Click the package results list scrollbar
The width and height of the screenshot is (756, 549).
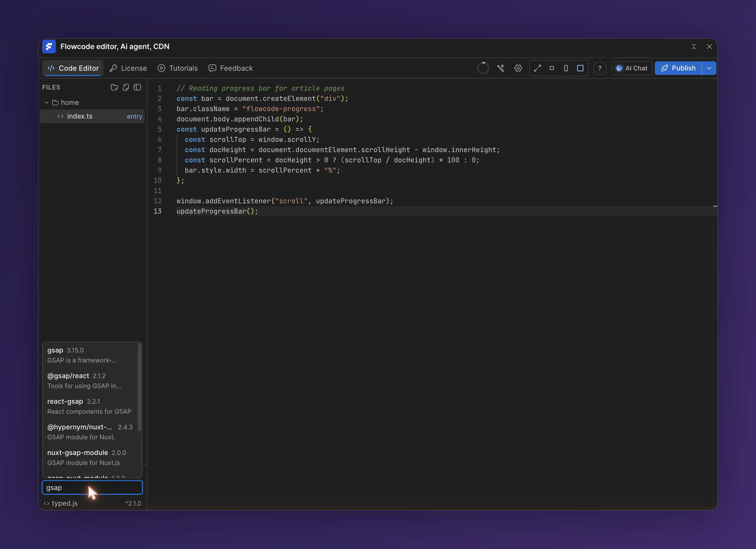click(x=140, y=387)
